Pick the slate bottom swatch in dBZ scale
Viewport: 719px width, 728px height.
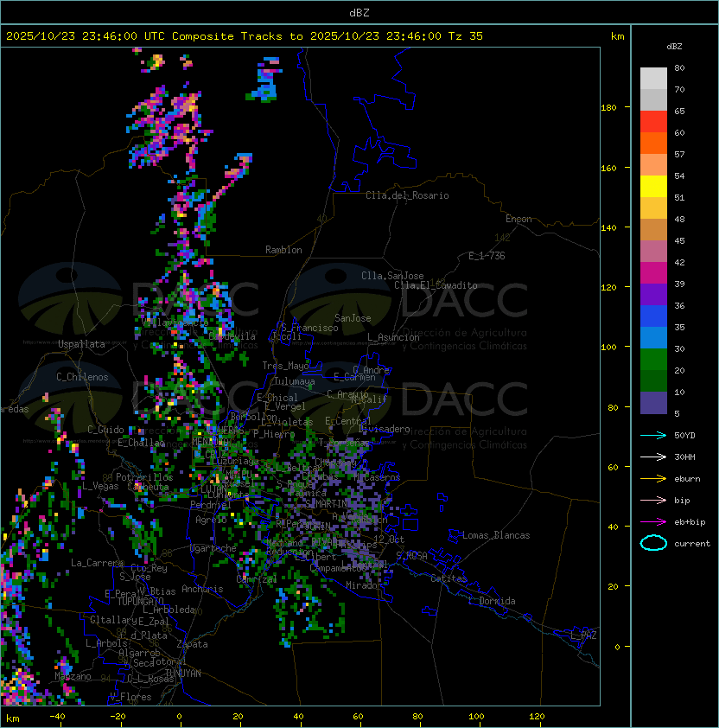tap(653, 403)
